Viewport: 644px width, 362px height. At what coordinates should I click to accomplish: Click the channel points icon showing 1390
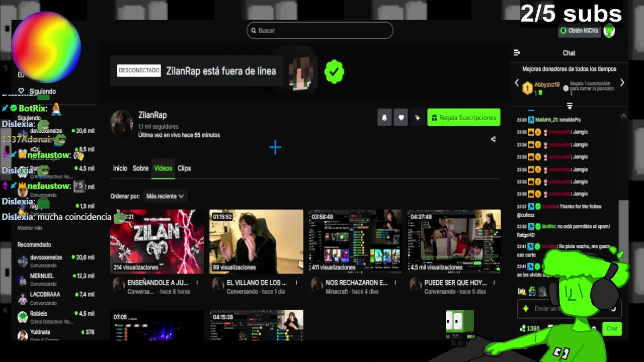pos(523,328)
